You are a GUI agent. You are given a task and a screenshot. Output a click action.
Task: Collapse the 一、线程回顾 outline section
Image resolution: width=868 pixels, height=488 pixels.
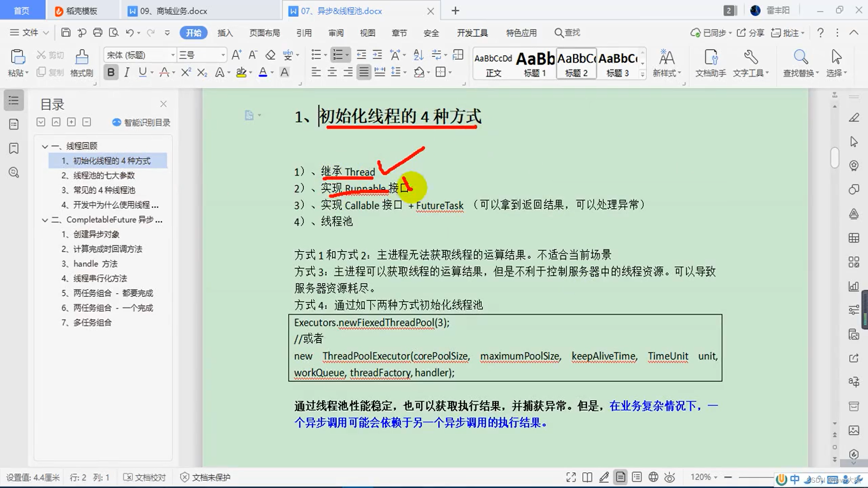click(x=45, y=146)
